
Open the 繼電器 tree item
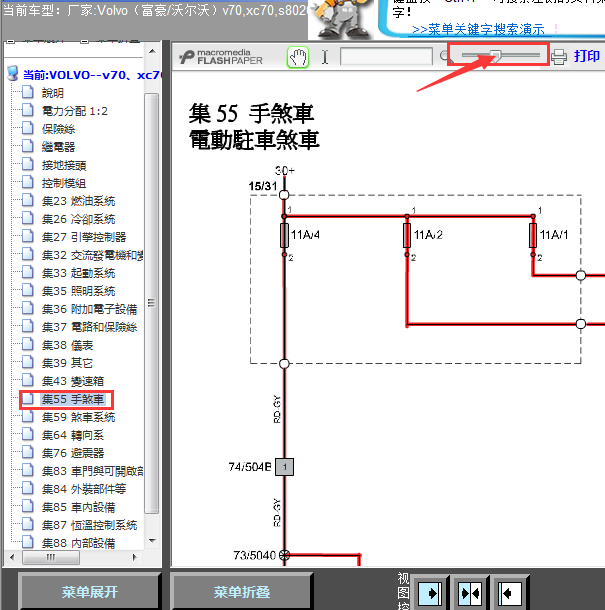click(58, 147)
